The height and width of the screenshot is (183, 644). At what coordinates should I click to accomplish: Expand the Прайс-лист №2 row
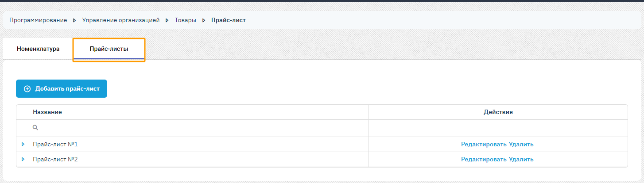[23, 159]
